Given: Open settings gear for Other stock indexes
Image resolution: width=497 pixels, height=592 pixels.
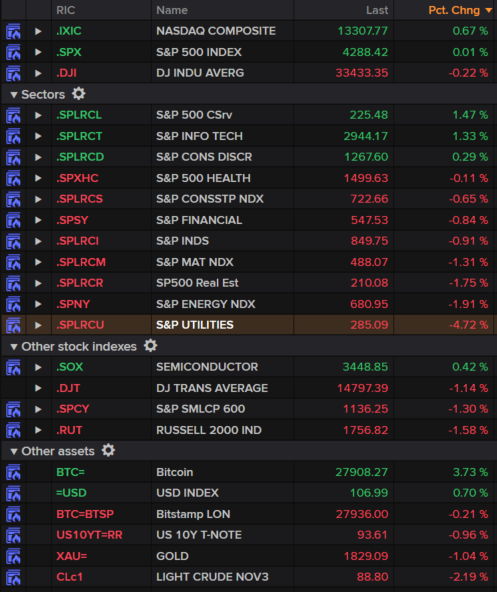Looking at the screenshot, I should (150, 346).
